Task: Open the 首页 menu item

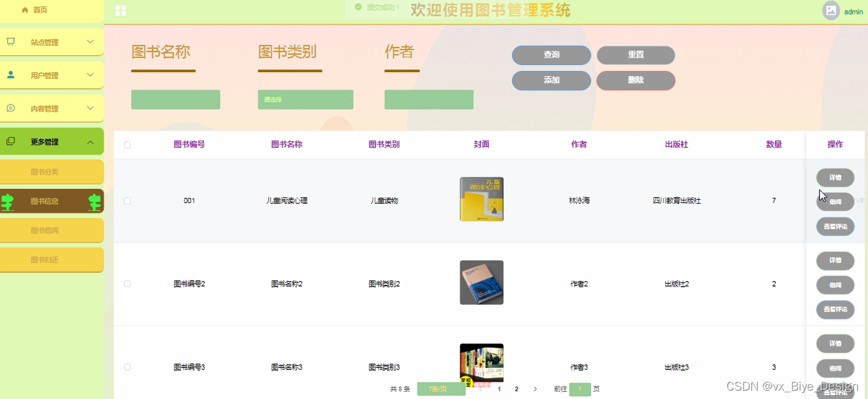Action: pyautogui.click(x=52, y=11)
